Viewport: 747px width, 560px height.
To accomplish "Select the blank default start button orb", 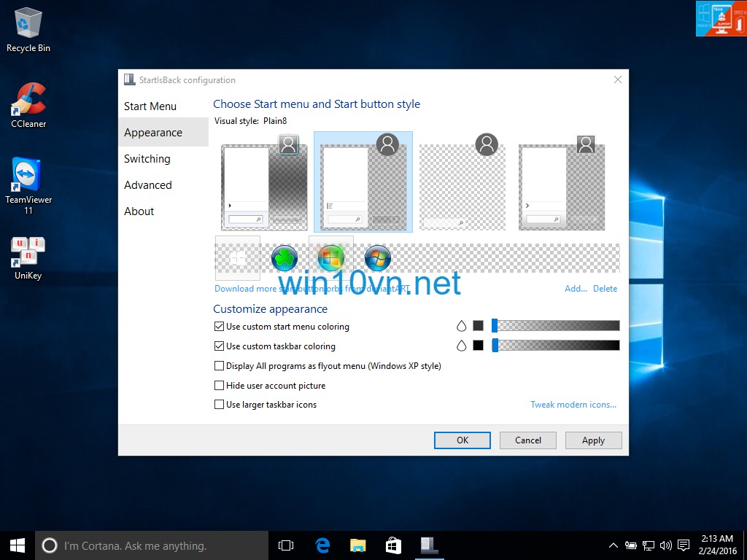I will (x=236, y=257).
